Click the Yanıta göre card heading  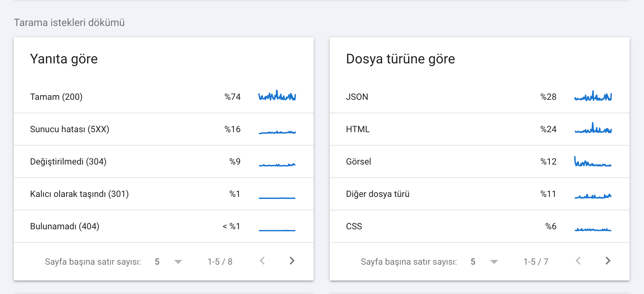click(64, 59)
